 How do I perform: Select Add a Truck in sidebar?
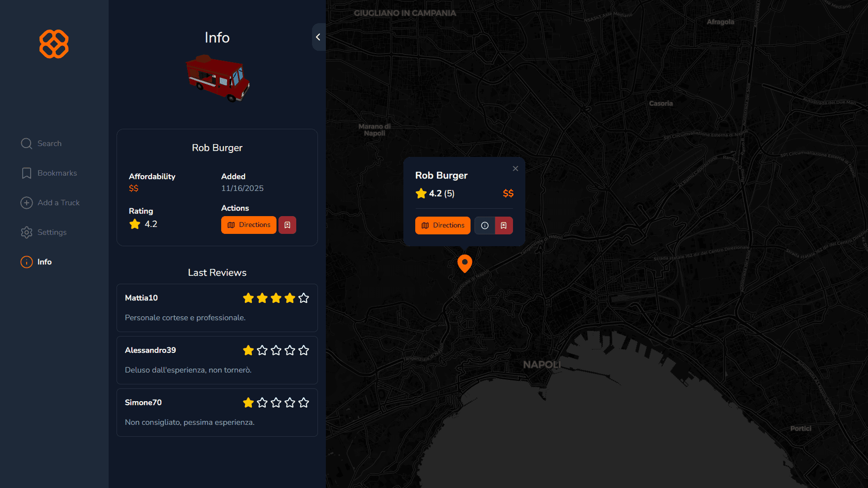[50, 203]
